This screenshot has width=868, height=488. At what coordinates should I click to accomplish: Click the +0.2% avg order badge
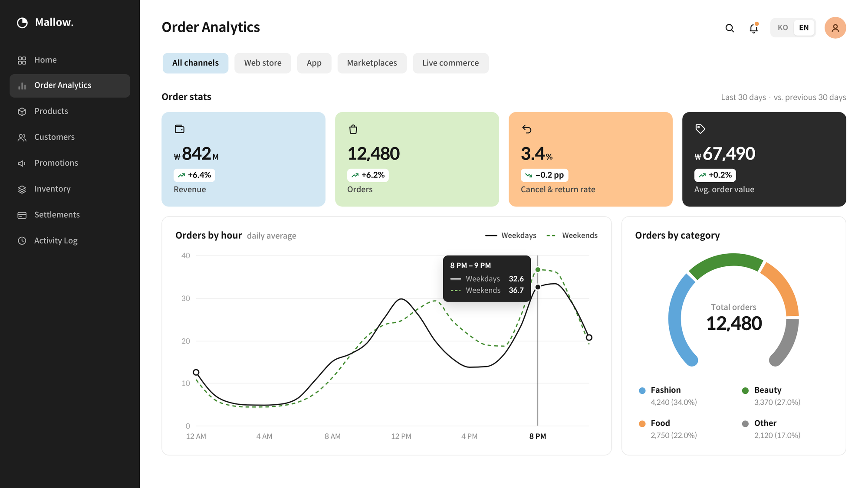pyautogui.click(x=715, y=175)
